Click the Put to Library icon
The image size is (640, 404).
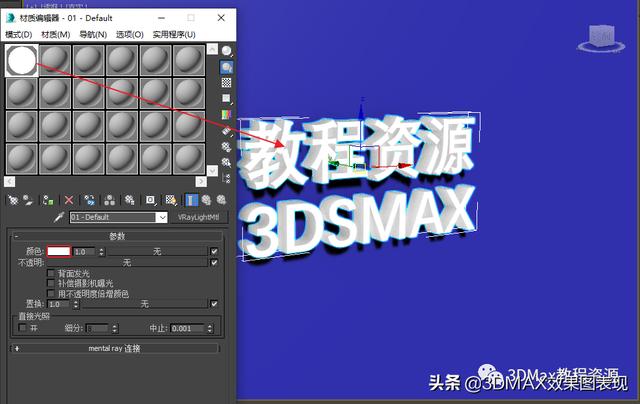coord(130,200)
